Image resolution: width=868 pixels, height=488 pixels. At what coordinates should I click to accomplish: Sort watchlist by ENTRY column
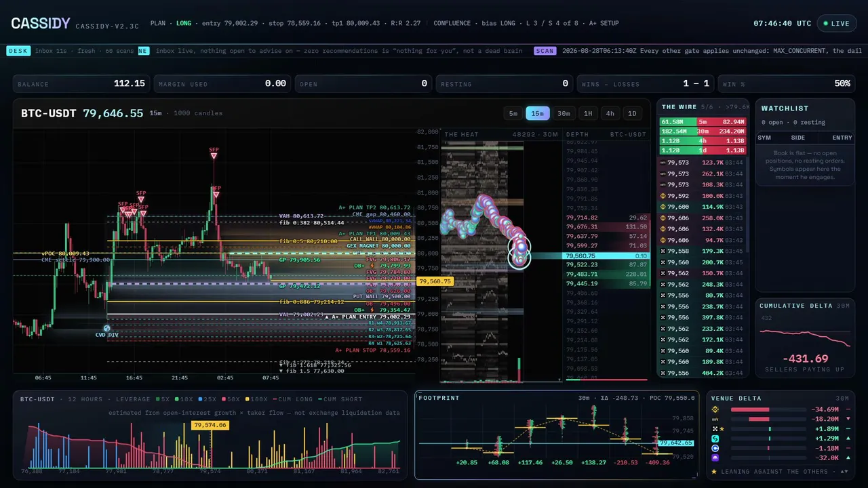coord(842,138)
